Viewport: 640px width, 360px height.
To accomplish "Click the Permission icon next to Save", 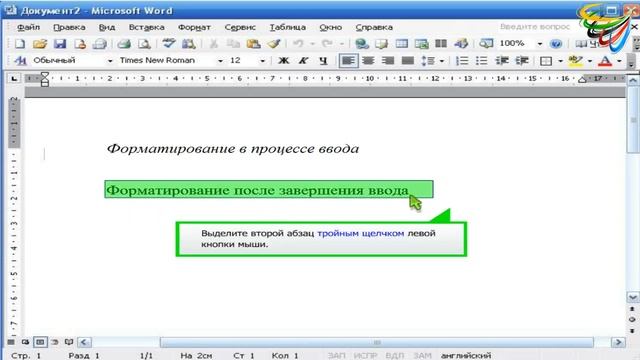I will click(80, 44).
